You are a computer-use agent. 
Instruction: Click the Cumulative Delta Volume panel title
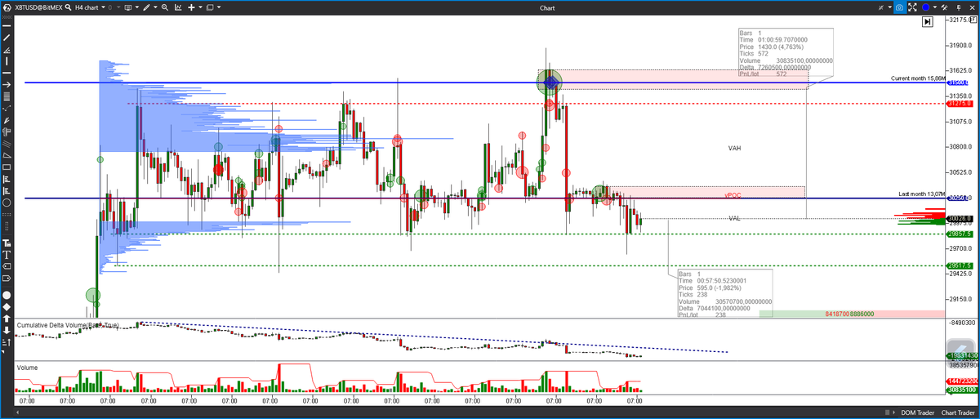point(68,325)
